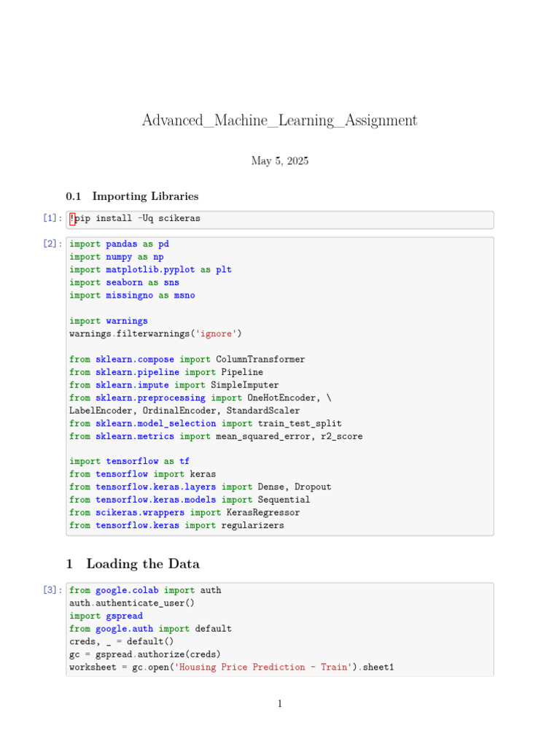Click the mean_squared_error, r2_score import line
Image resolution: width=560 pixels, height=747 pixels.
(x=216, y=436)
